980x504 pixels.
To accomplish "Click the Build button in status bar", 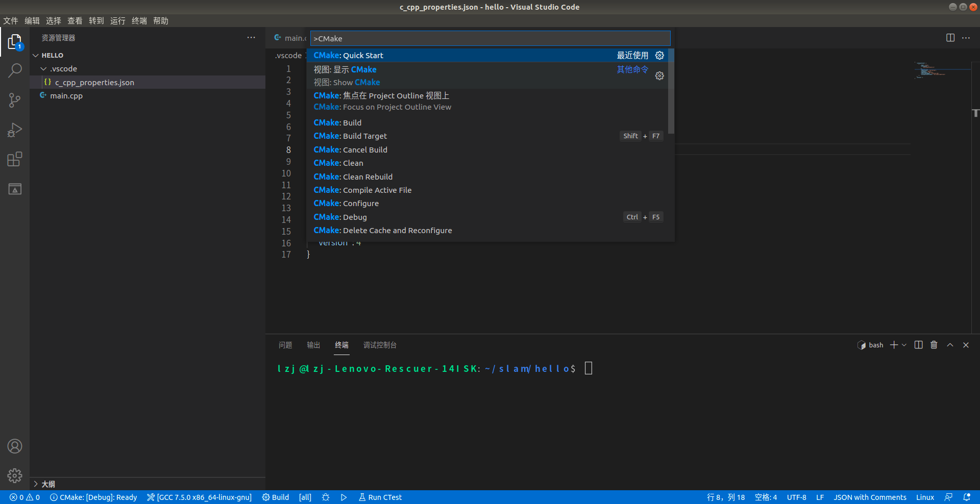I will coord(276,497).
